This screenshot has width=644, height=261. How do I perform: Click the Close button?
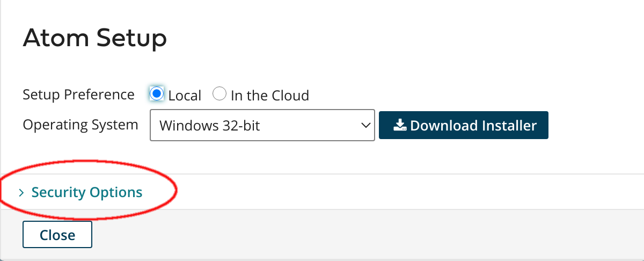pos(57,235)
